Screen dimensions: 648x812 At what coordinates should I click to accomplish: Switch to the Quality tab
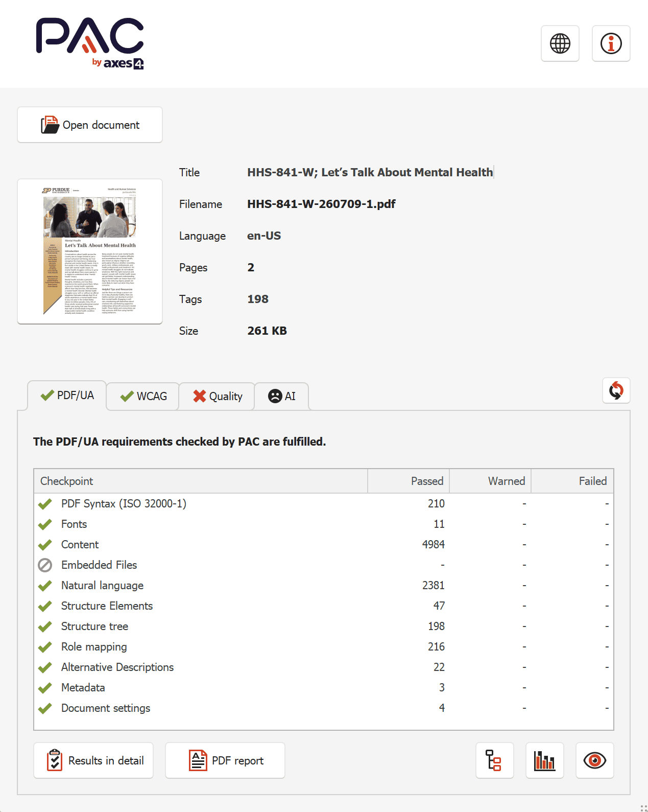click(217, 397)
